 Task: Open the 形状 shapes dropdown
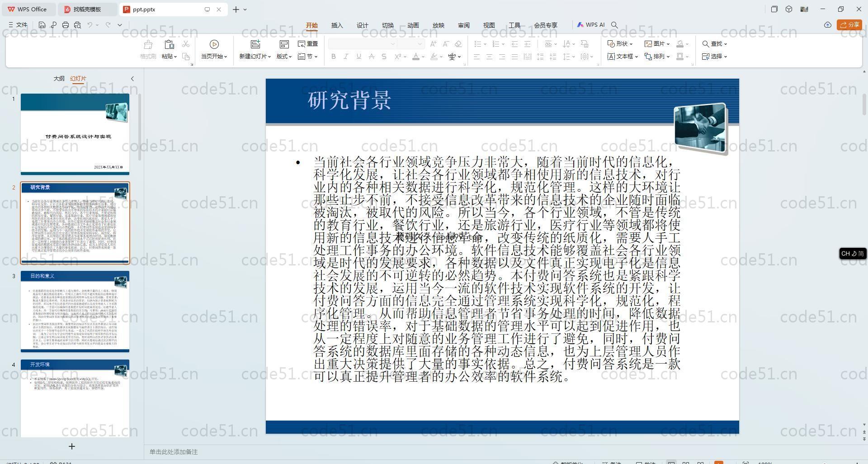click(x=620, y=44)
